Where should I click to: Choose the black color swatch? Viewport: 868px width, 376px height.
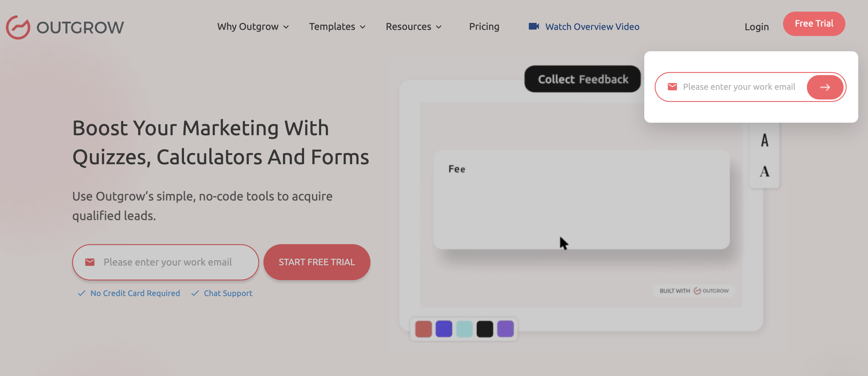[x=484, y=329]
